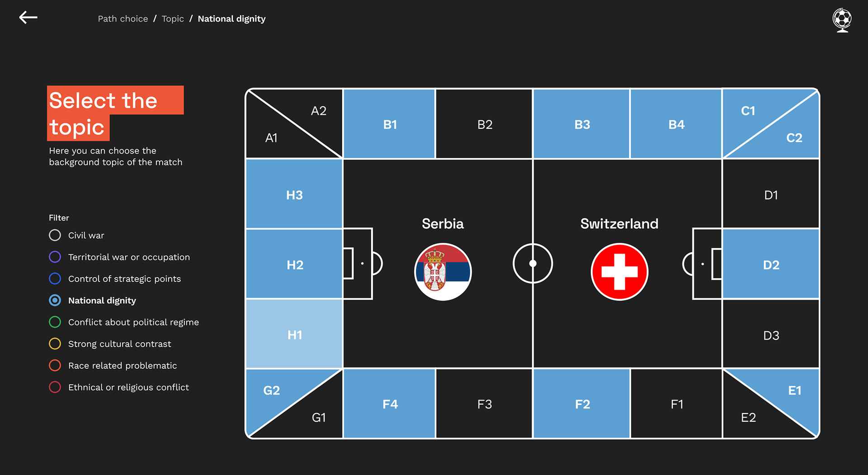Screen dimensions: 868x475
Task: Pick the D2 section behind Switzerland goal
Action: (771, 264)
